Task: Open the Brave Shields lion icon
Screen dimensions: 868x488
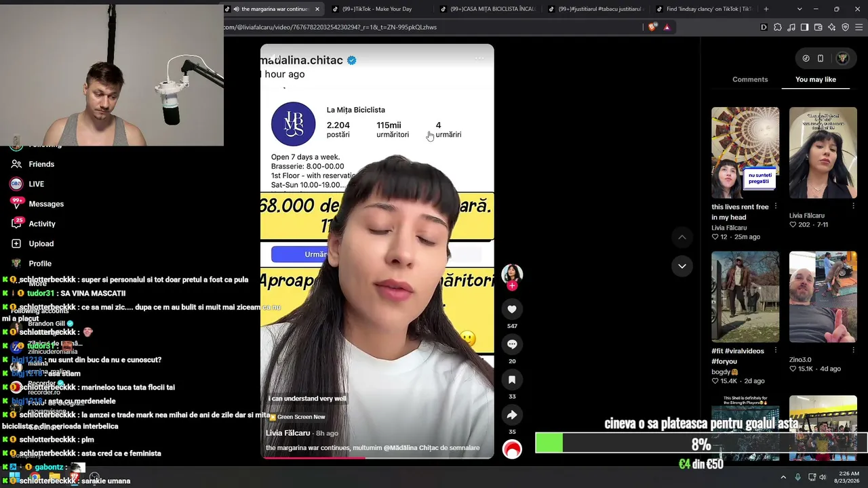Action: [652, 27]
